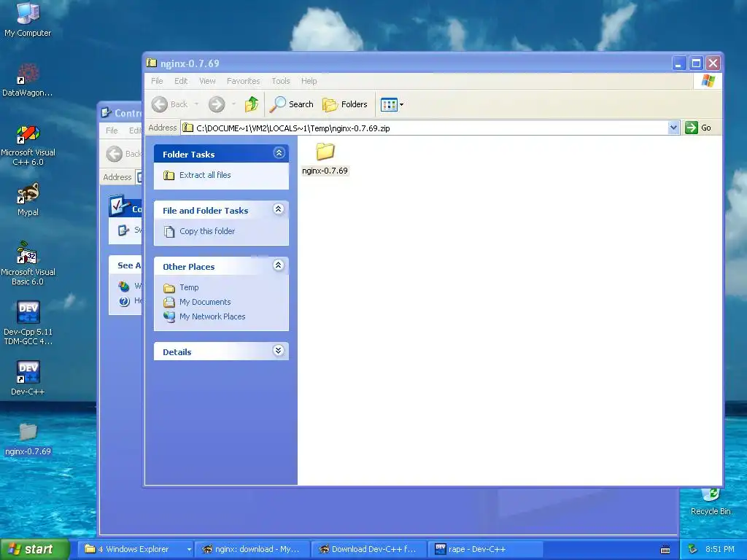This screenshot has height=560, width=747.
Task: Click the Windows flag logo in nginx window
Action: [708, 80]
